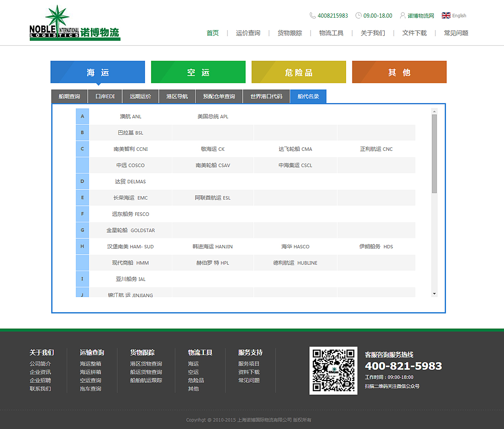Switch to the 预配仓单查询 tab
The height and width of the screenshot is (429, 504).
point(219,96)
